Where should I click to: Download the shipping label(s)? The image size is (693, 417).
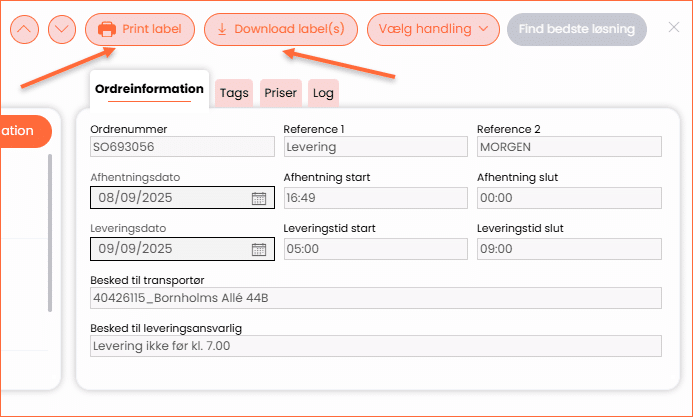point(280,29)
